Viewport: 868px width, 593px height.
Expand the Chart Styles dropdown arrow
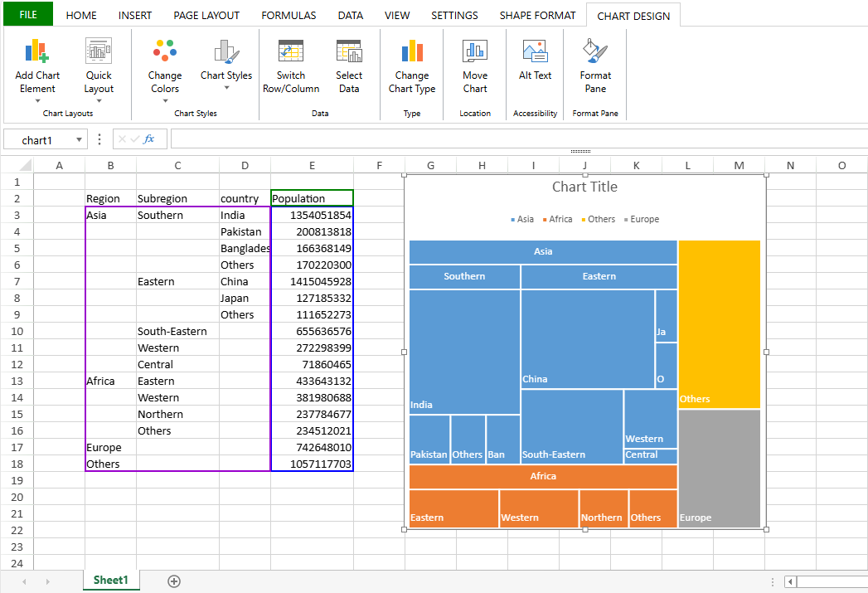pos(226,87)
